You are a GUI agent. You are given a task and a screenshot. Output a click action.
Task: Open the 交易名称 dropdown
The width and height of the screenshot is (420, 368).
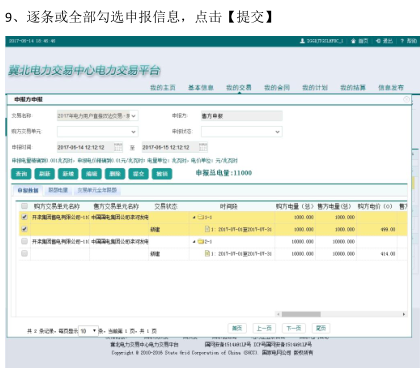(x=134, y=116)
